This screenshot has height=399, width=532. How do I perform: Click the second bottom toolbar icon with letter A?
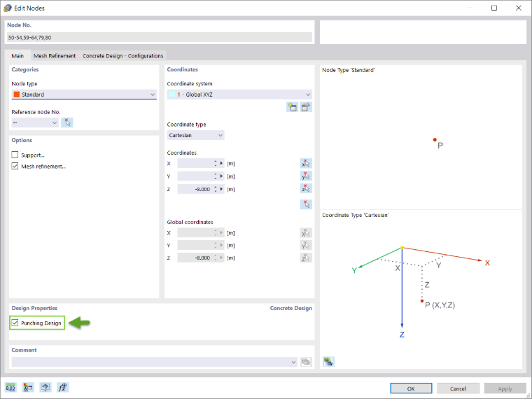pyautogui.click(x=28, y=387)
